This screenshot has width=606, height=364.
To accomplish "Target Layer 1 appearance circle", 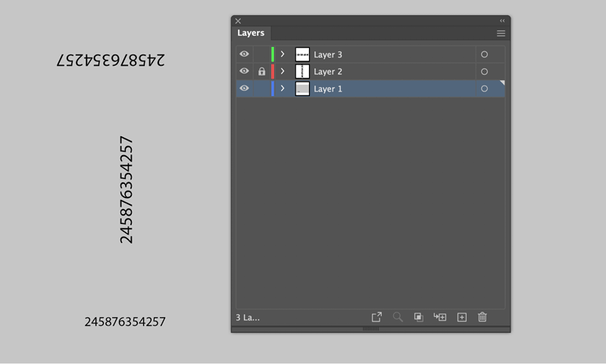I will (x=484, y=89).
